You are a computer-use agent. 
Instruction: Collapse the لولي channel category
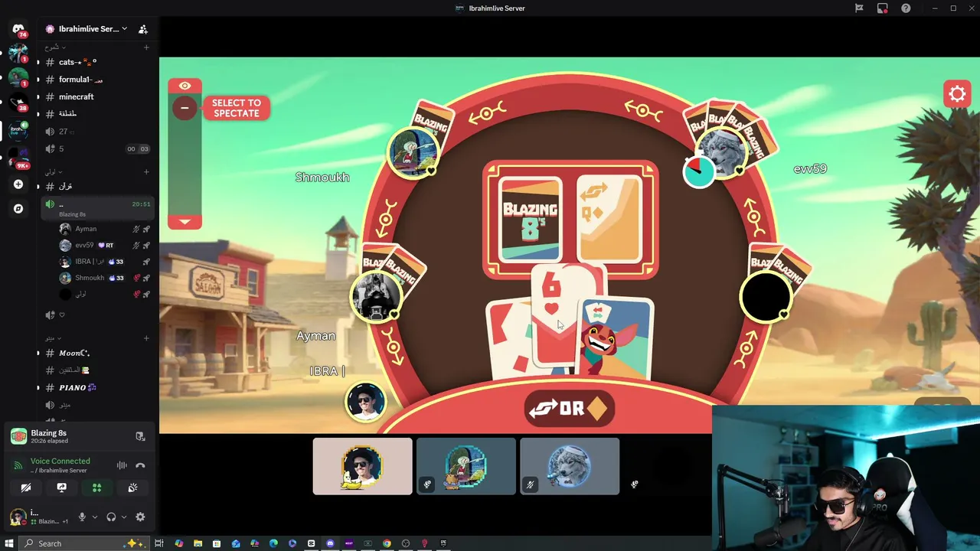click(54, 172)
